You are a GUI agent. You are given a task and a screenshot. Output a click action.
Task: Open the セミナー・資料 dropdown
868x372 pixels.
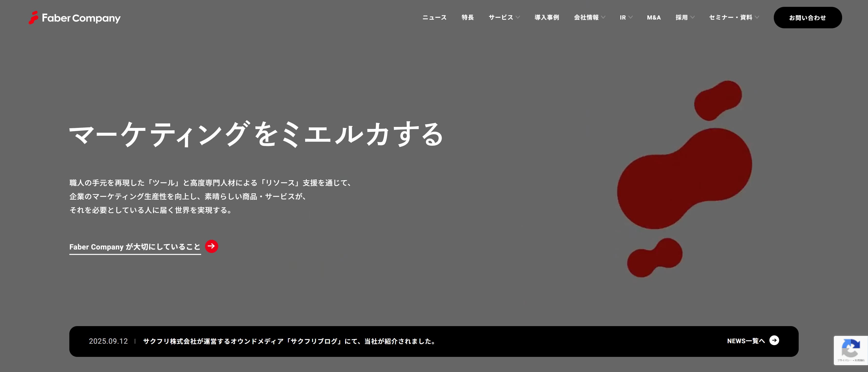(x=734, y=18)
